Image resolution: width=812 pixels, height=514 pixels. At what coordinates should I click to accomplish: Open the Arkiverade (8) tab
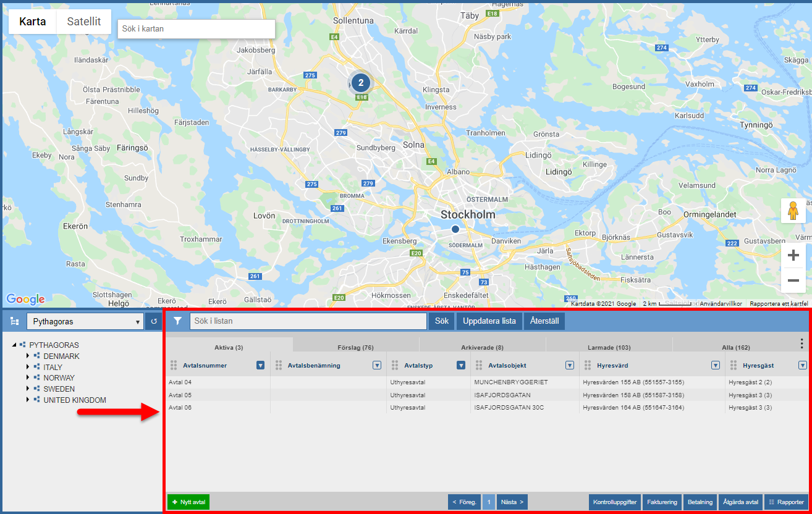[x=482, y=347]
